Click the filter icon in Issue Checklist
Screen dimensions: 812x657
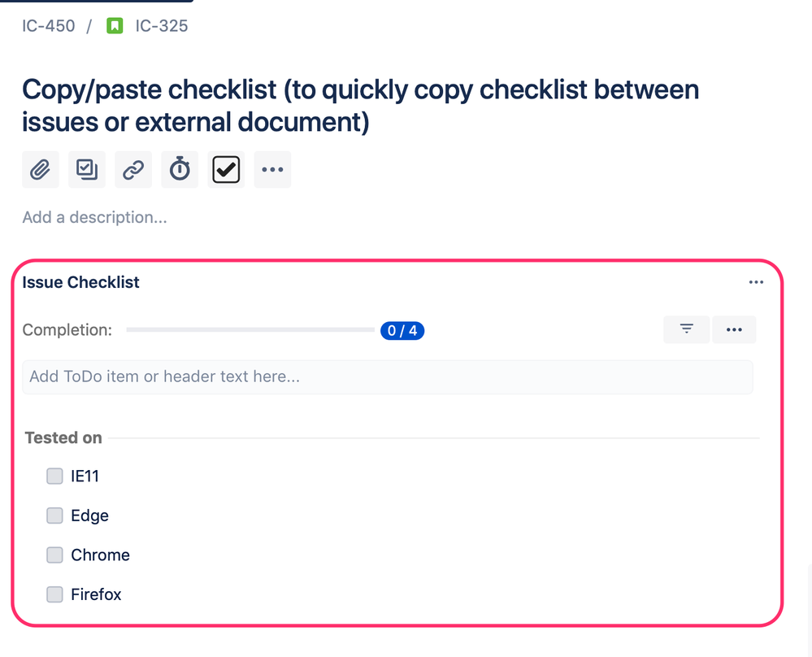tap(686, 329)
